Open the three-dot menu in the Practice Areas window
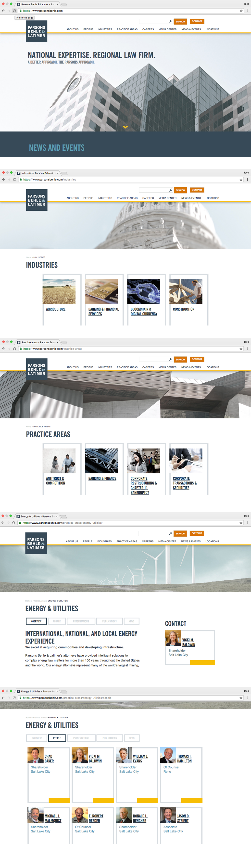 [248, 349]
